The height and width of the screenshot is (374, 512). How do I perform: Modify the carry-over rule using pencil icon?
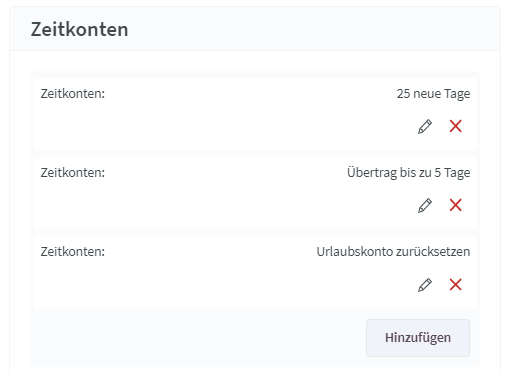[x=425, y=205]
